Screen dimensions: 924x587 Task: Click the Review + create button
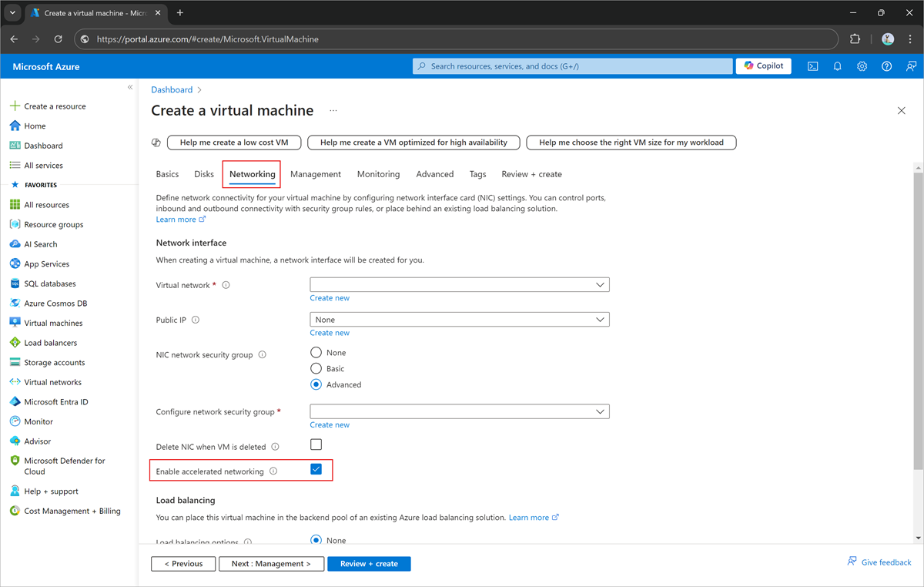tap(369, 564)
